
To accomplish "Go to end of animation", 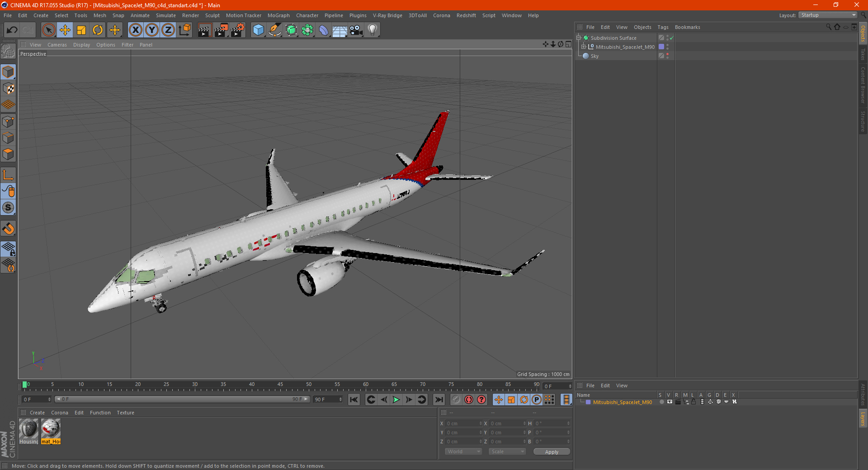I will [439, 399].
